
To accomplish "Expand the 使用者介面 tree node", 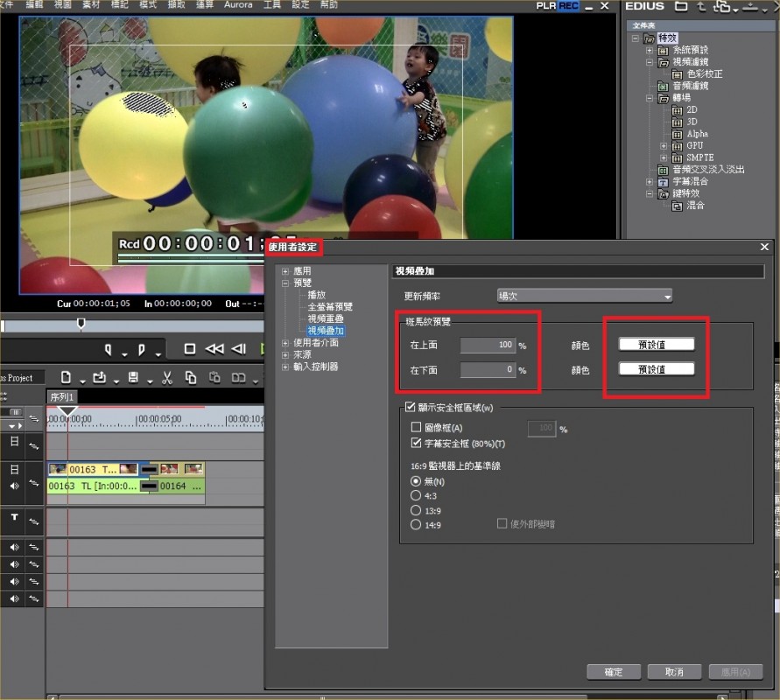I will [285, 343].
